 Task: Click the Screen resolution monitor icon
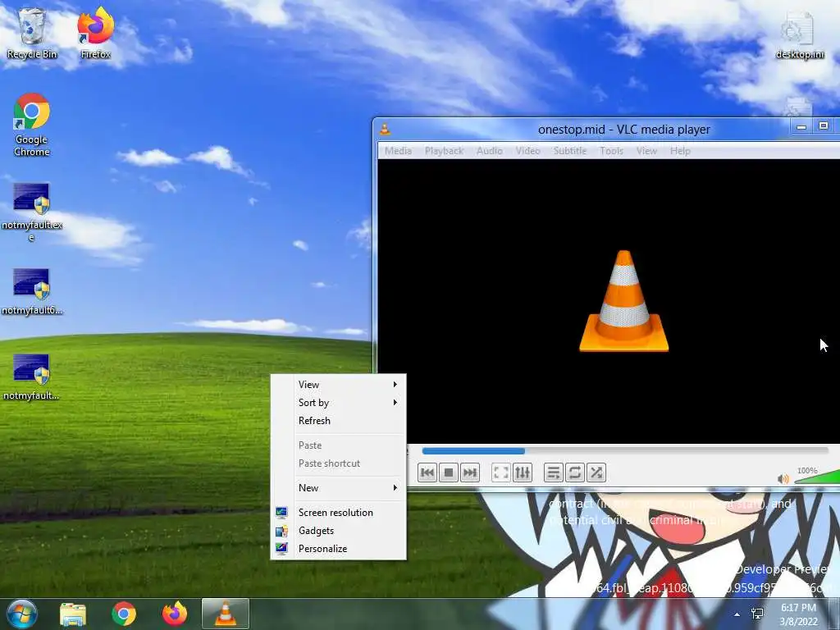[x=281, y=513]
